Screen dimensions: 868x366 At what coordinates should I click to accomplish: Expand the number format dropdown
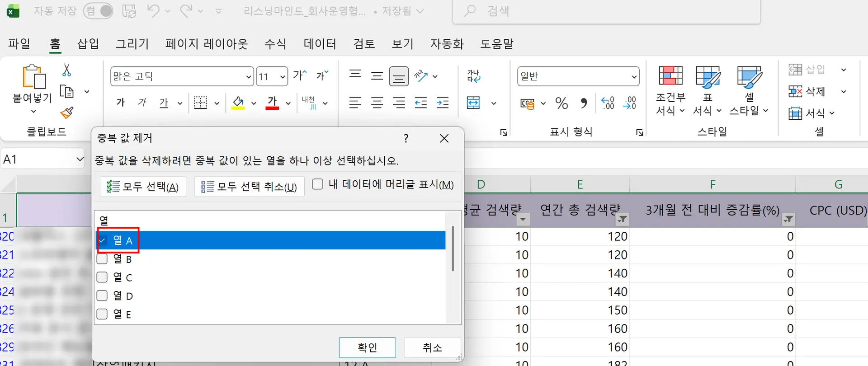634,77
